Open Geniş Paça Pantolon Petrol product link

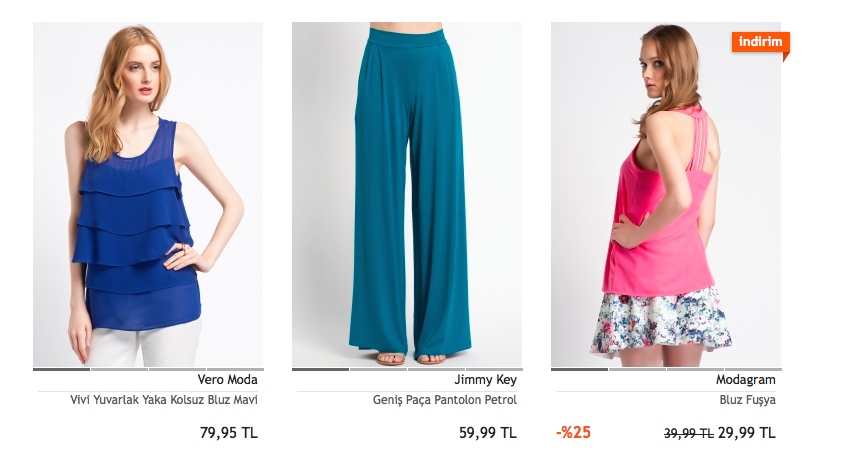[x=445, y=400]
